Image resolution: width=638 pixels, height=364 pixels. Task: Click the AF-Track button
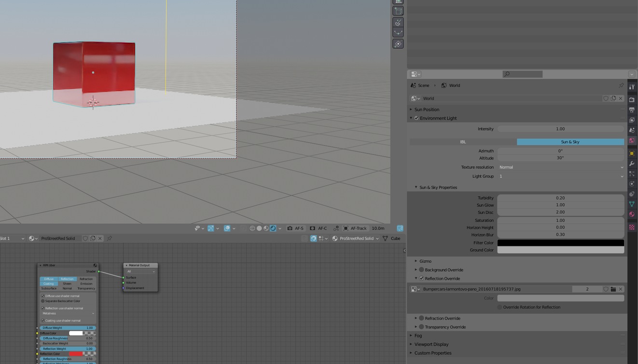355,229
